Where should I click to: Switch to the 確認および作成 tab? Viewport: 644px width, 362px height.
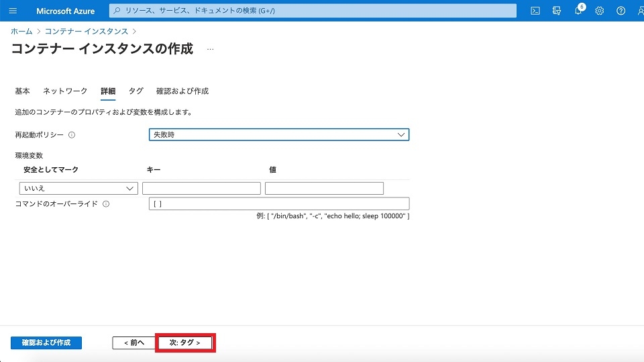182,91
